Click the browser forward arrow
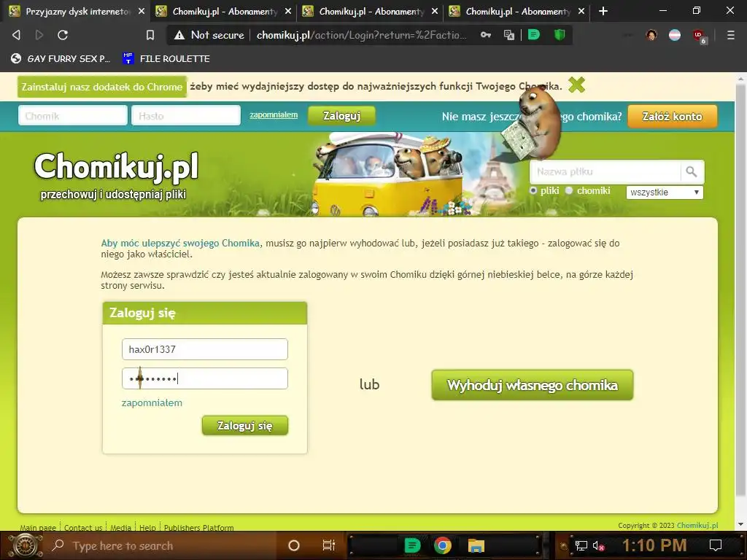 pyautogui.click(x=39, y=35)
